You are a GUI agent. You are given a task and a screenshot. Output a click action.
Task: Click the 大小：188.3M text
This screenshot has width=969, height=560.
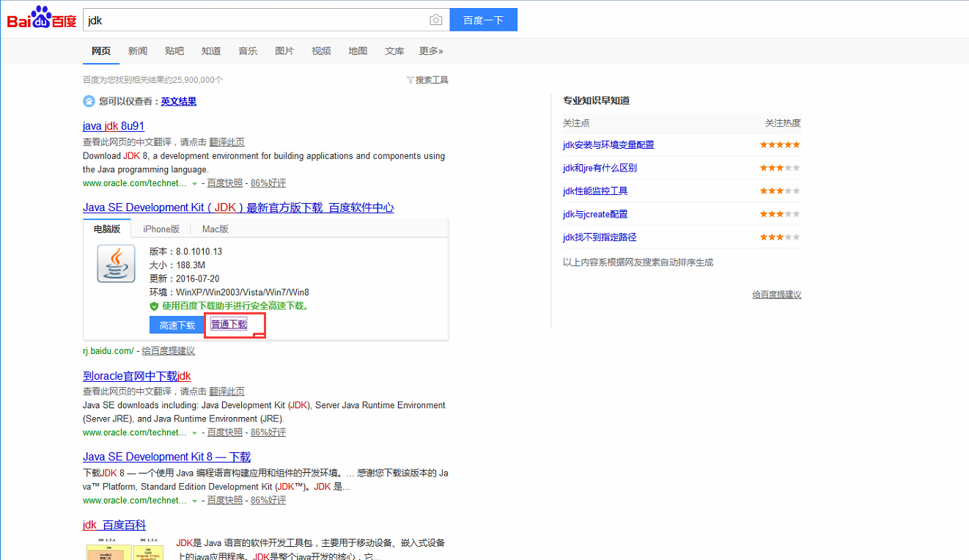coord(177,265)
